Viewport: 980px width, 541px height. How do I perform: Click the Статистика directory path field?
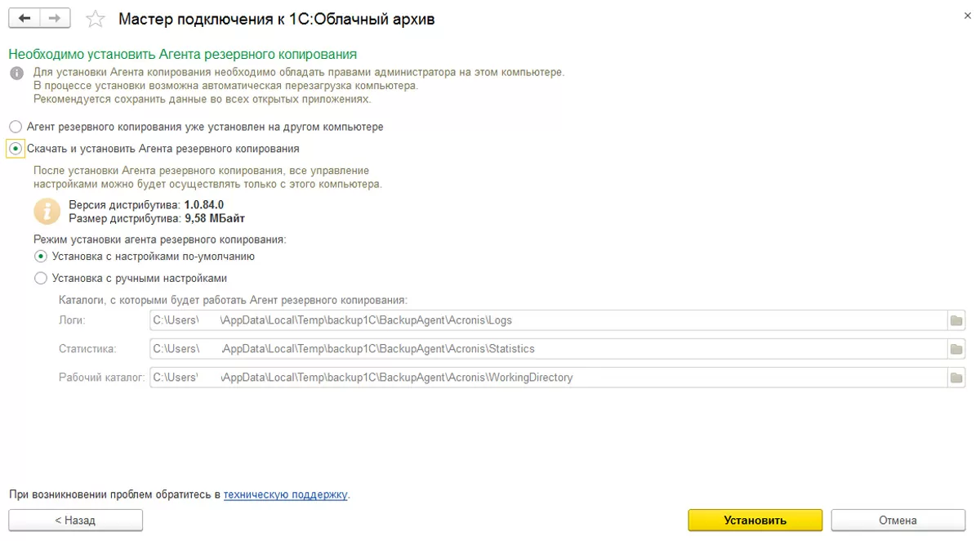[548, 349]
